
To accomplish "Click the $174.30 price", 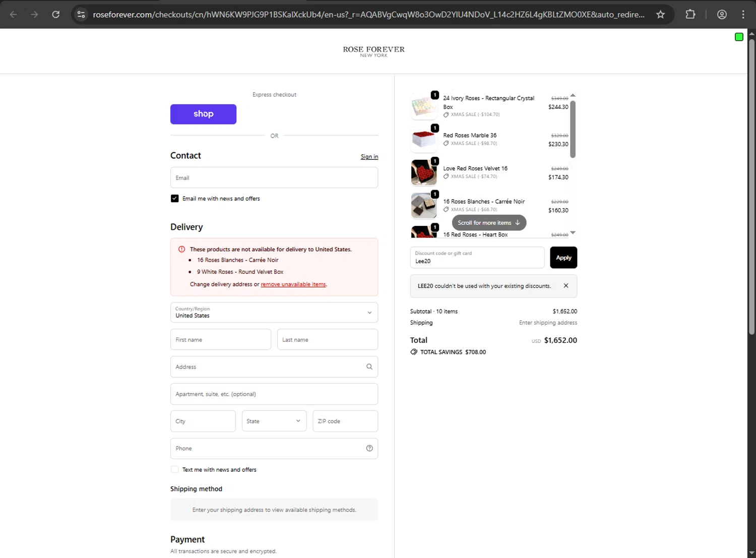I will pyautogui.click(x=558, y=177).
